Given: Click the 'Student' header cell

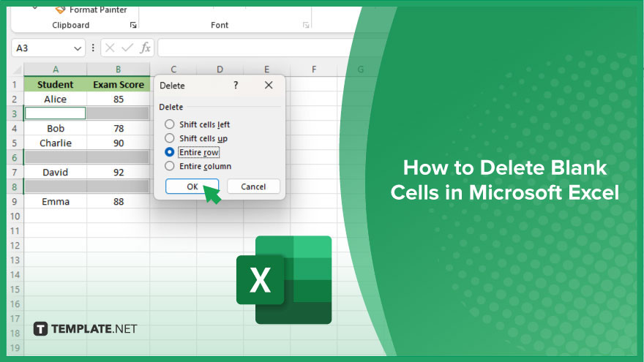Looking at the screenshot, I should coord(56,85).
